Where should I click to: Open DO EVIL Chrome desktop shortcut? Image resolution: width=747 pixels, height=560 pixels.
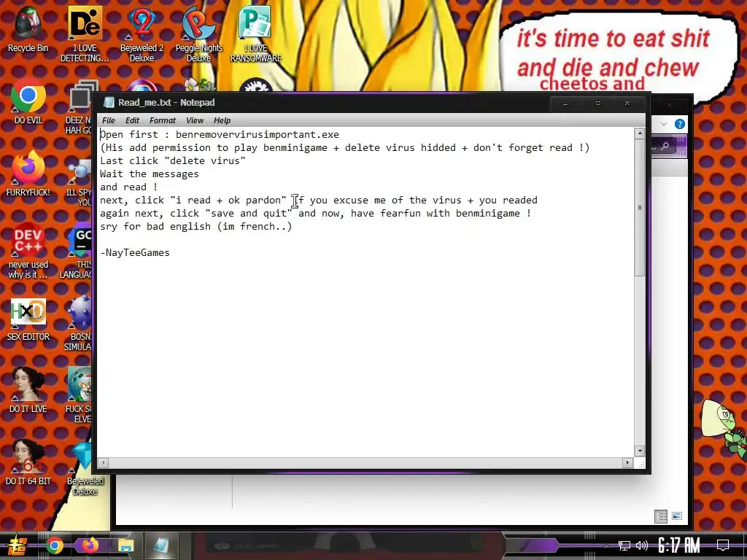click(28, 102)
